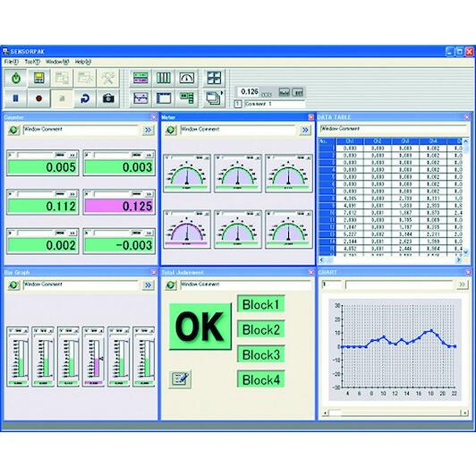Click the camera snapshot icon

[108, 98]
